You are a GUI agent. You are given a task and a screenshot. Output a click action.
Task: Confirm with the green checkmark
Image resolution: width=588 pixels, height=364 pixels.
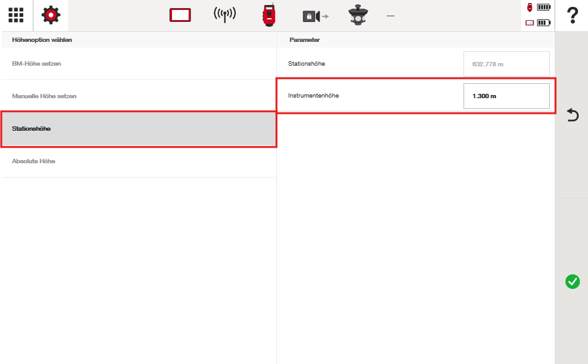[572, 281]
